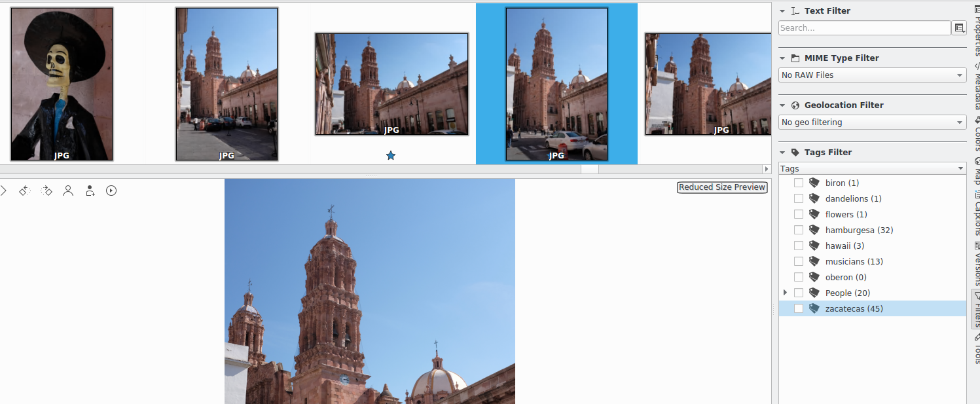Open the MIME type 'No RAW Files' dropdown
The height and width of the screenshot is (404, 980).
[872, 75]
